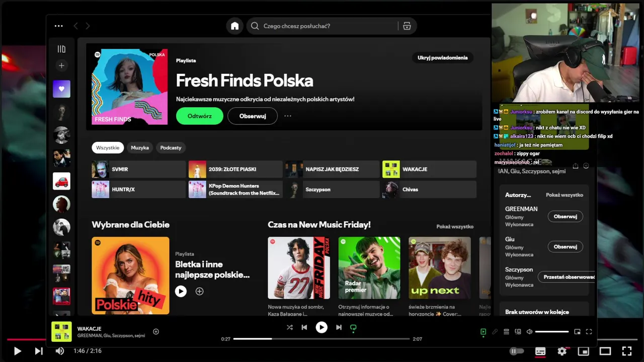Click the 'Odtwórz' green button

[200, 116]
